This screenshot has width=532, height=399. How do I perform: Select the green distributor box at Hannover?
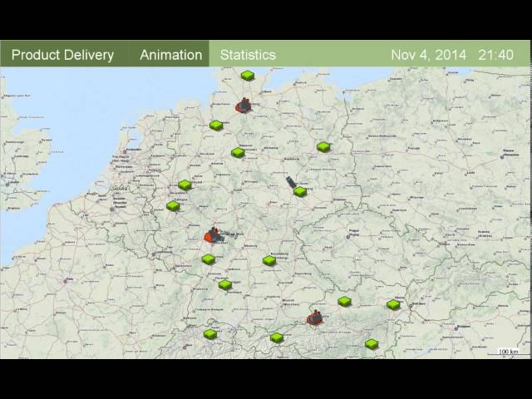tap(238, 152)
